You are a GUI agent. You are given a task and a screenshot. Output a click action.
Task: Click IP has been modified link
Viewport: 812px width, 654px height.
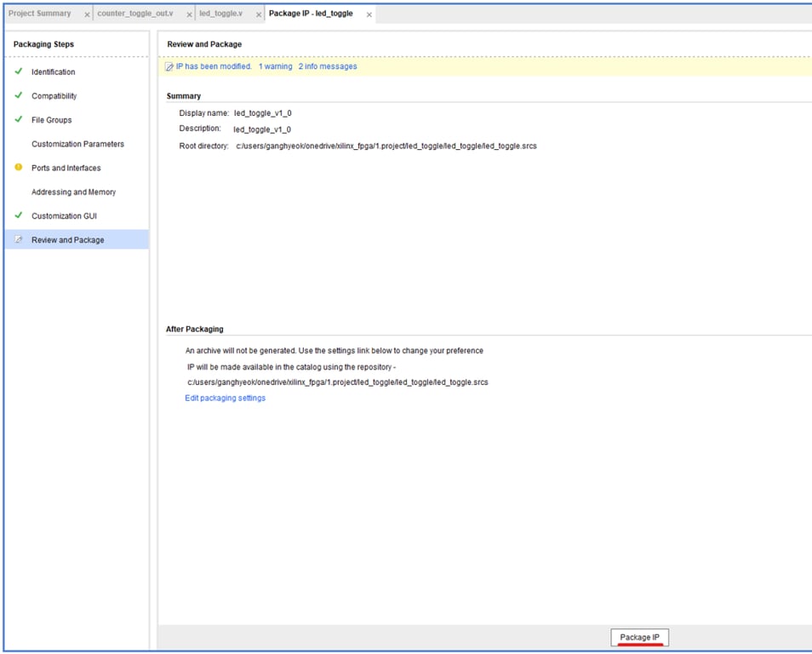[x=214, y=66]
